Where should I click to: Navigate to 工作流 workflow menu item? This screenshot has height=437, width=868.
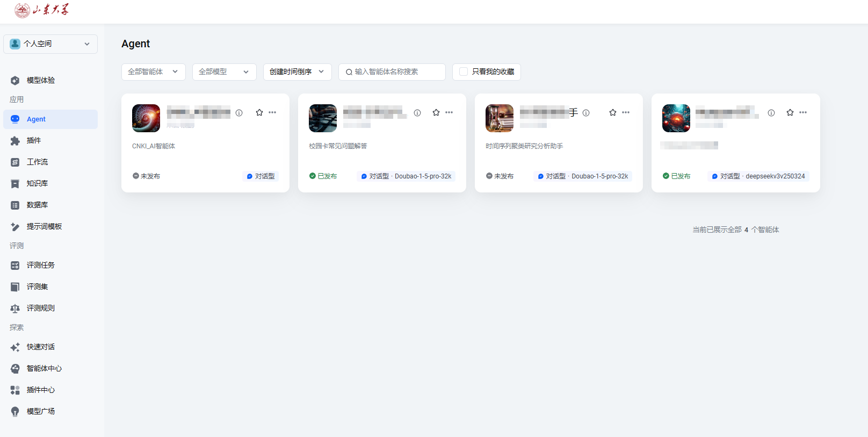tap(37, 162)
